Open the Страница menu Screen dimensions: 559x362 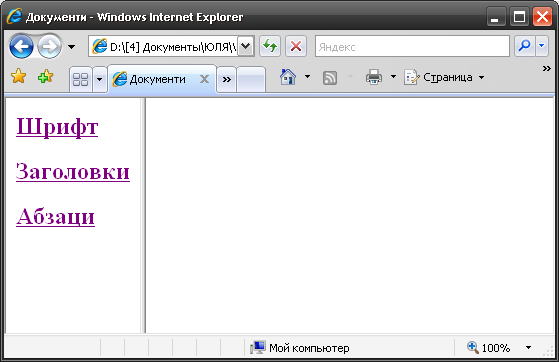pyautogui.click(x=444, y=77)
